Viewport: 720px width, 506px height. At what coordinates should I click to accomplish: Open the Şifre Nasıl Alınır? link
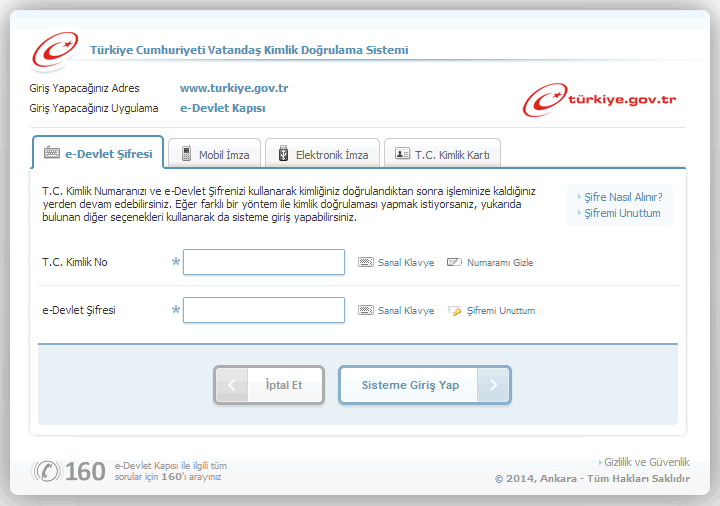(x=623, y=197)
